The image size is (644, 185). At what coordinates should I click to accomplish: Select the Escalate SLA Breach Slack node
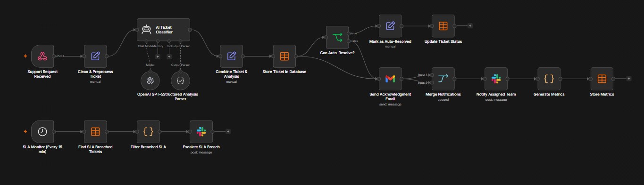(x=201, y=131)
